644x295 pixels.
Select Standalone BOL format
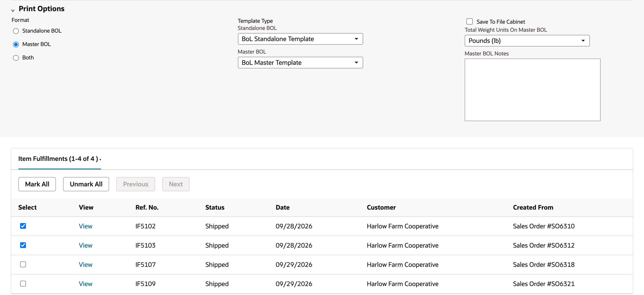click(16, 31)
